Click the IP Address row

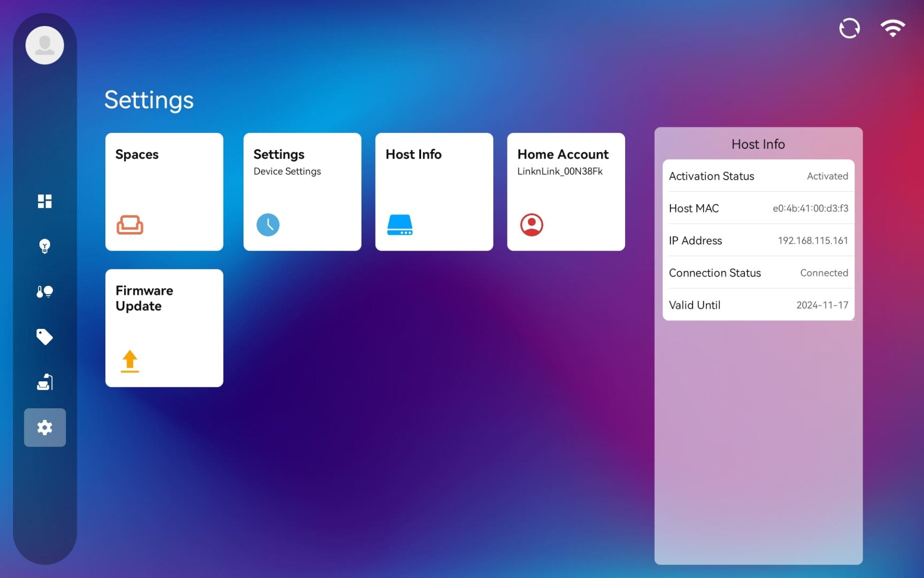coord(758,241)
